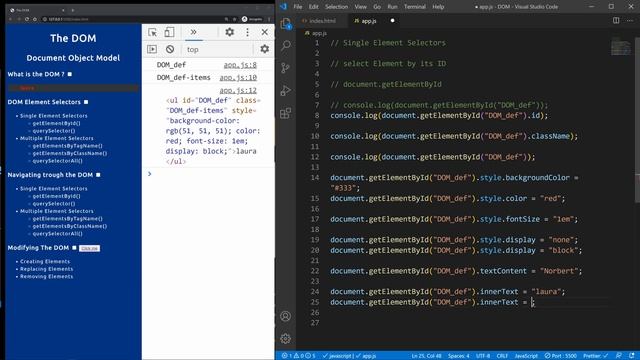Image resolution: width=640 pixels, height=360 pixels.
Task: Click Live Server 'Port : 5500' status
Action: (560, 356)
